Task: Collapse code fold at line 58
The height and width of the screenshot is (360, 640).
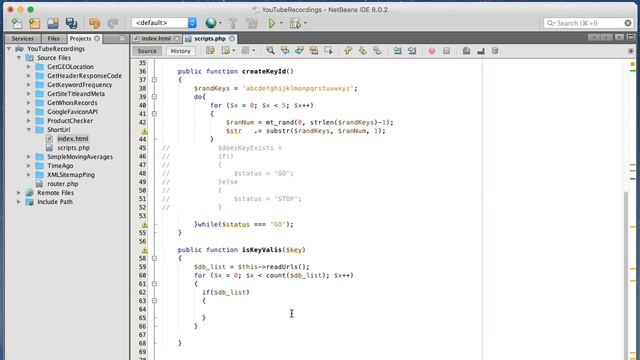Action: tap(154, 258)
